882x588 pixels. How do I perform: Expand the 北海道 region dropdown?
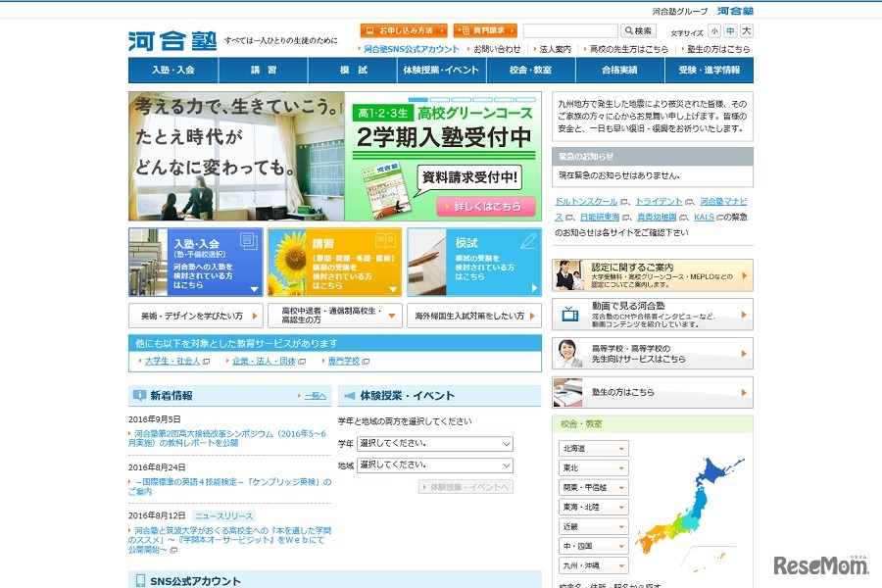pyautogui.click(x=594, y=449)
